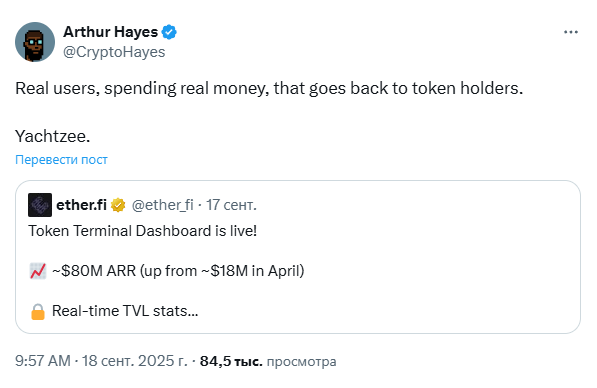Click the orange lock emoji before TVL stats
This screenshot has width=597, height=388.
tap(38, 311)
